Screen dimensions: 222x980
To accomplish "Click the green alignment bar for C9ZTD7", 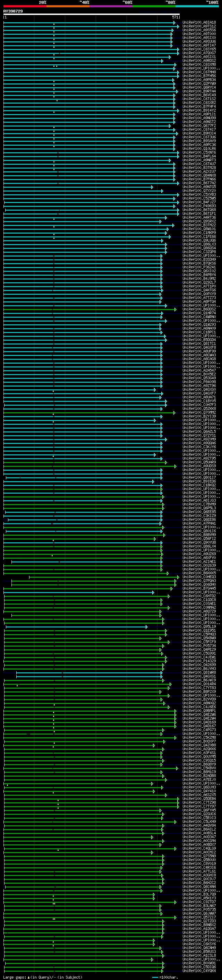I will [x=89, y=902].
